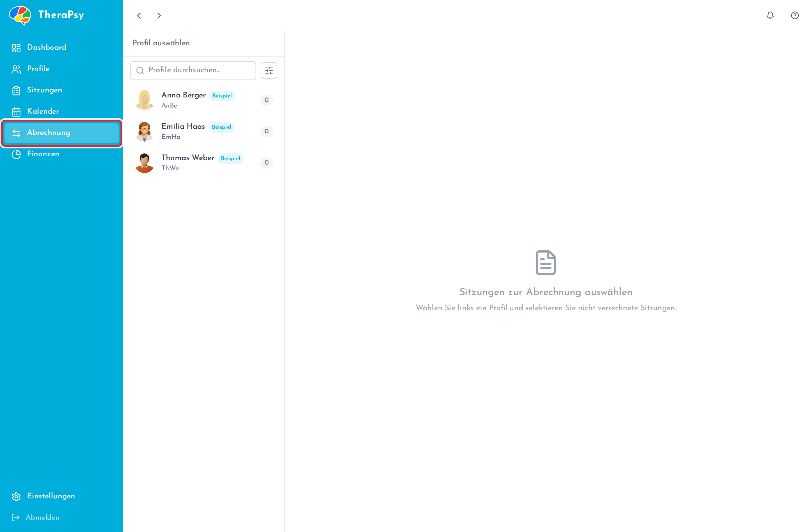Click the TheraPsy brain logo
Image resolution: width=807 pixels, height=532 pixels.
tap(20, 15)
